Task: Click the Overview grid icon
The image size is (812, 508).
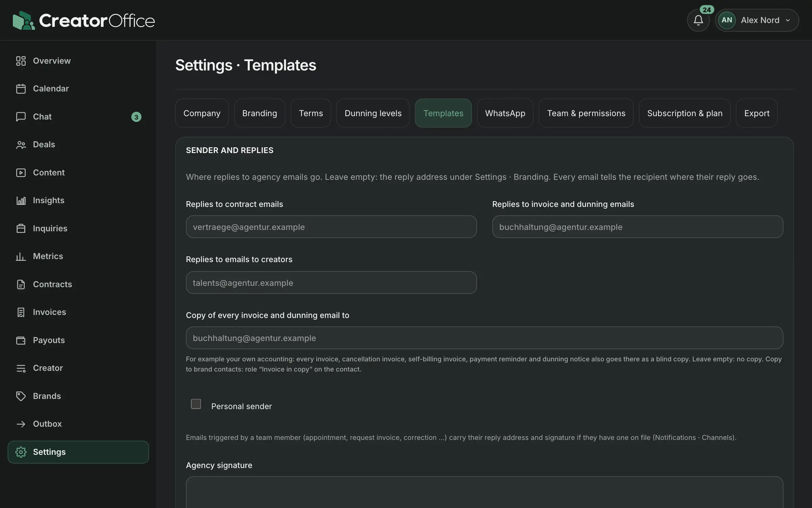Action: (21, 61)
